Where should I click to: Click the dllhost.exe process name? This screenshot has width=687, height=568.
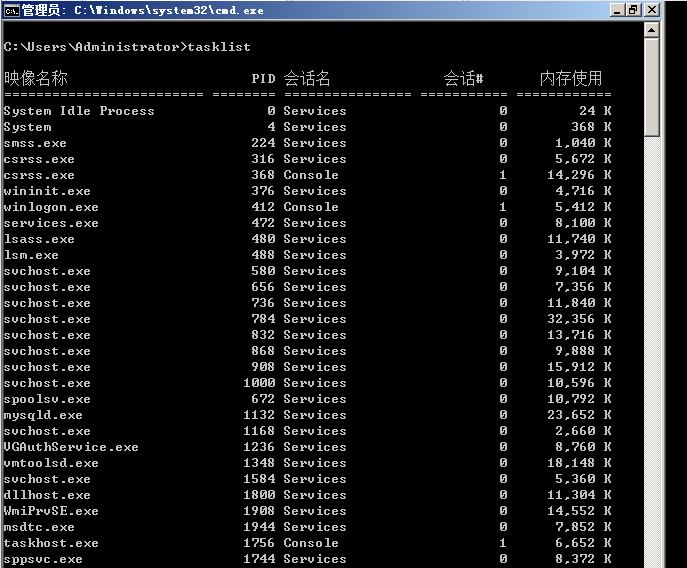tap(47, 495)
